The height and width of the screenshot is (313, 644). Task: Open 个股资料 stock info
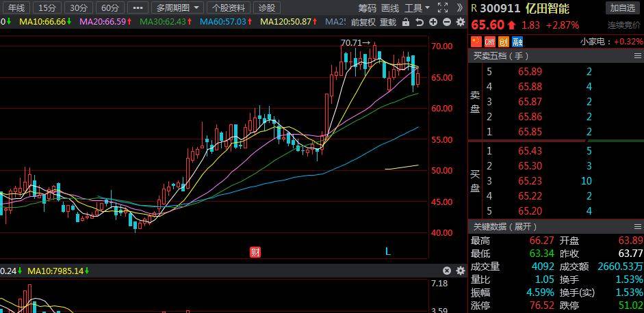click(229, 8)
